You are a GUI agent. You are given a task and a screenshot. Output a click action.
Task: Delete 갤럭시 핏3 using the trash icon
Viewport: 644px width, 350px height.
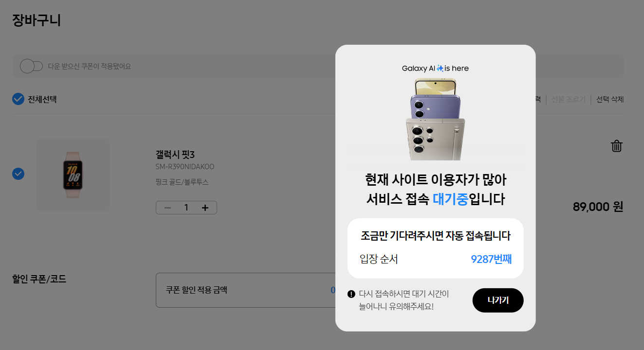tap(616, 145)
